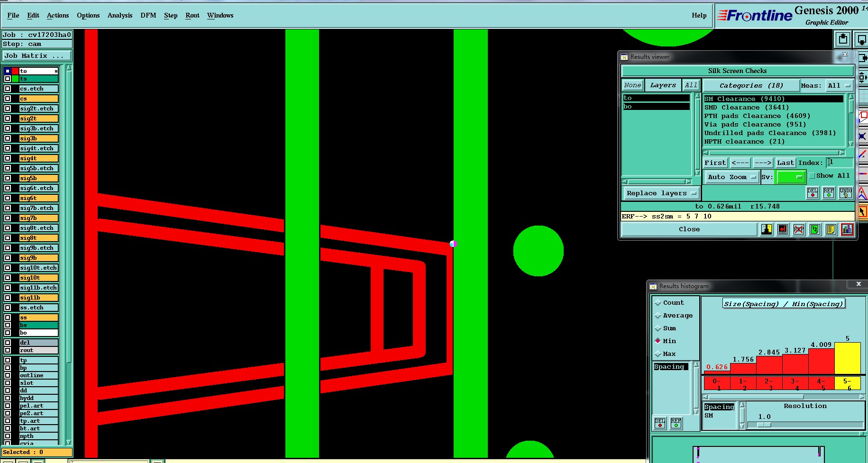Open the Sv green severity dropdown
This screenshot has width=868, height=463.
coord(791,177)
